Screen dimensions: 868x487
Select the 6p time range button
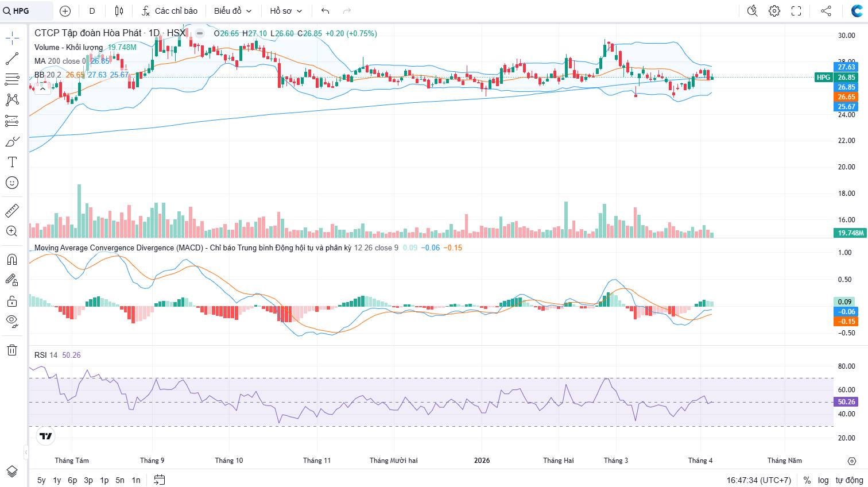72,480
